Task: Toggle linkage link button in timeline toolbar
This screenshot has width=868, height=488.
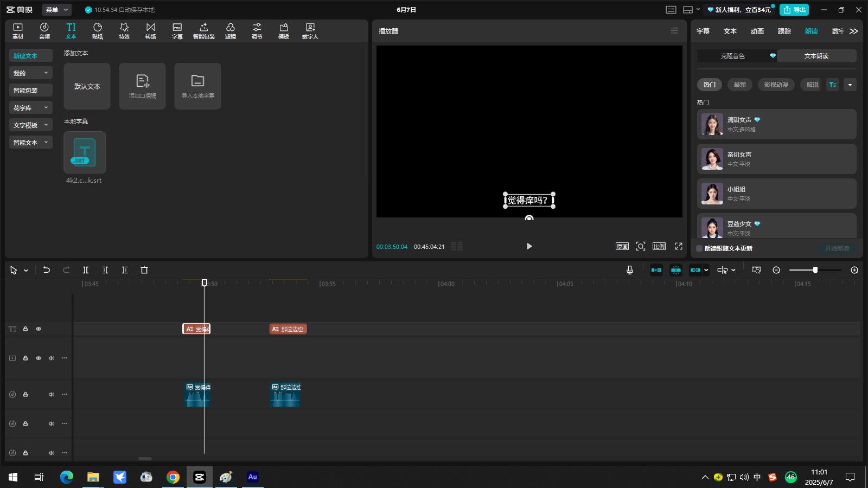Action: 695,270
